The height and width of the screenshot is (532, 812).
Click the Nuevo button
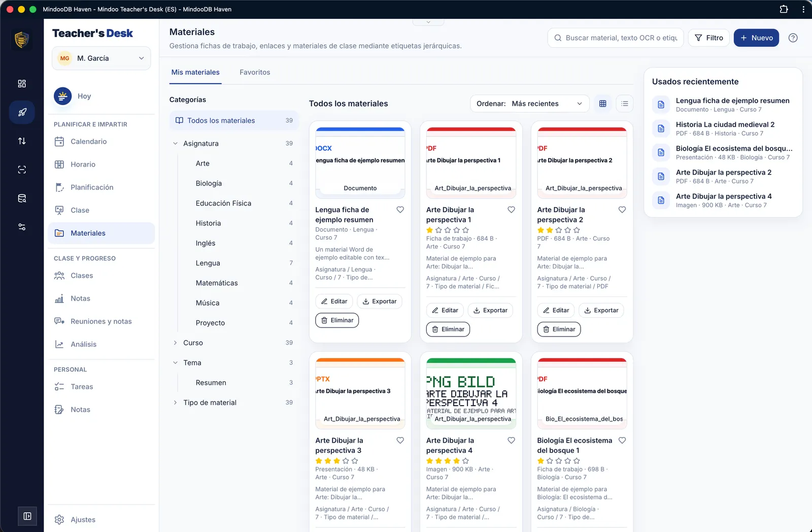click(756, 38)
